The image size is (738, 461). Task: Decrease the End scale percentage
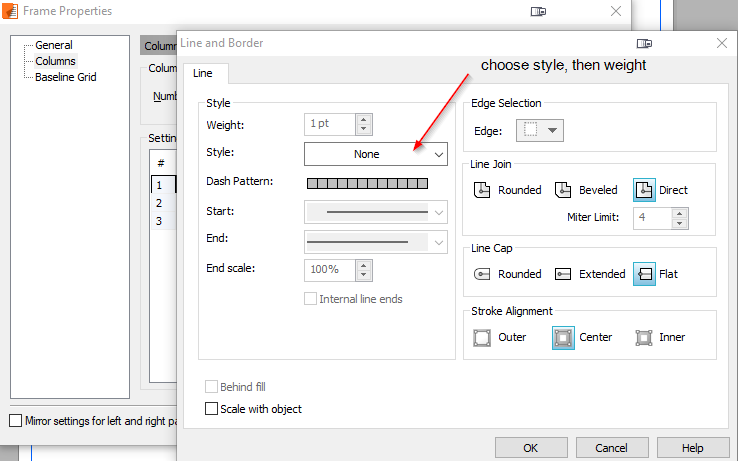[x=363, y=275]
